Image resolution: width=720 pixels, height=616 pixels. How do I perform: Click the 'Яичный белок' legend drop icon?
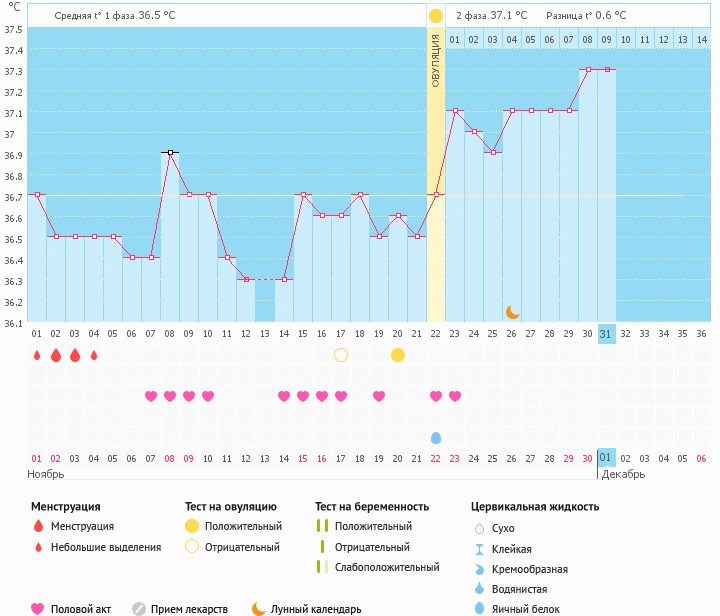click(x=479, y=608)
